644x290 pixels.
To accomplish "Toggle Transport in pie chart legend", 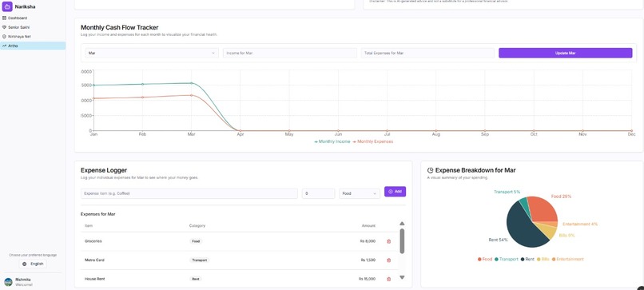I will click(506, 259).
